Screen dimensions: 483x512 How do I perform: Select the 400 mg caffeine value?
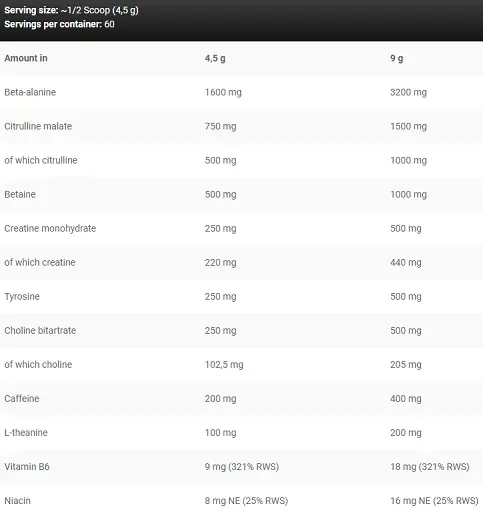coord(406,399)
